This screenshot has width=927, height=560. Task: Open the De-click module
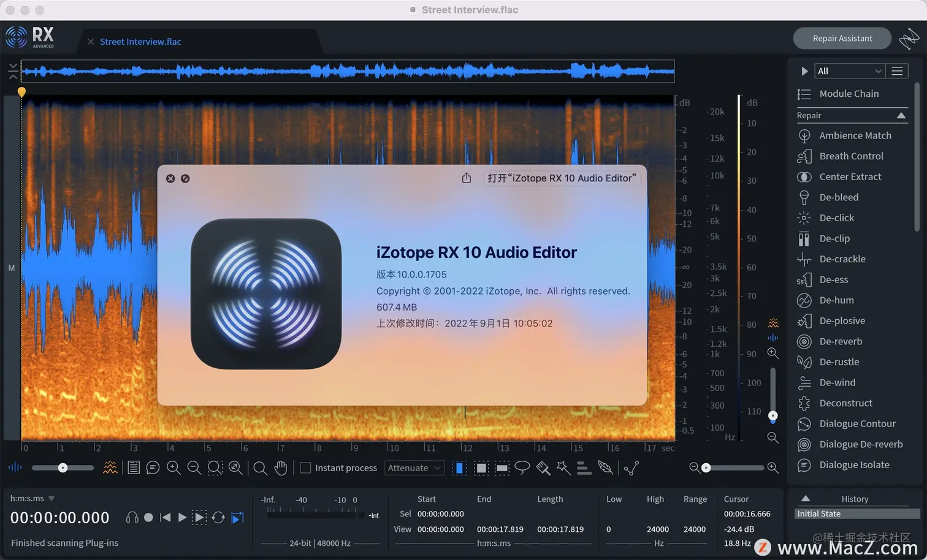point(836,218)
